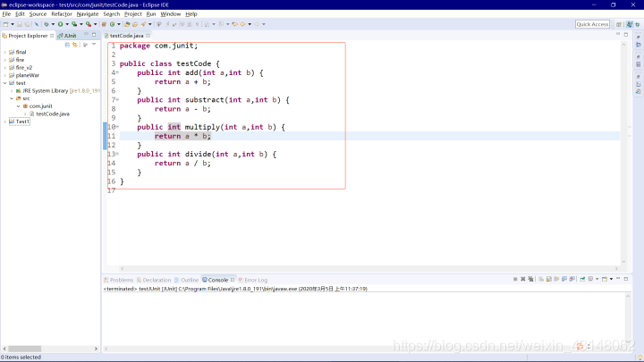Open the Window menu
Screen dimensions: 644x362
(x=171, y=14)
